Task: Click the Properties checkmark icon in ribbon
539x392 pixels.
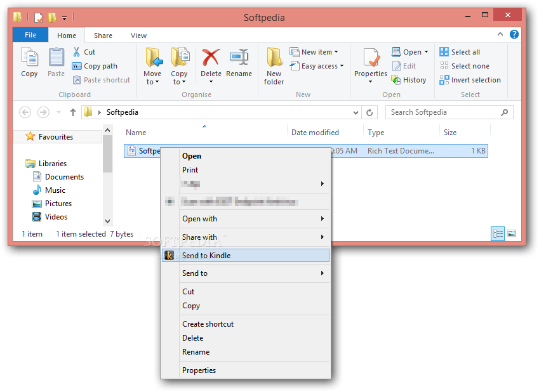Action: [x=371, y=57]
